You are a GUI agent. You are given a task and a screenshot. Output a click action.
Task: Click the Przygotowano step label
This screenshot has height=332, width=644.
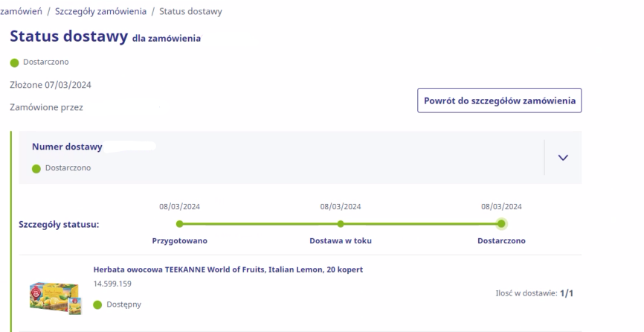[x=179, y=240]
